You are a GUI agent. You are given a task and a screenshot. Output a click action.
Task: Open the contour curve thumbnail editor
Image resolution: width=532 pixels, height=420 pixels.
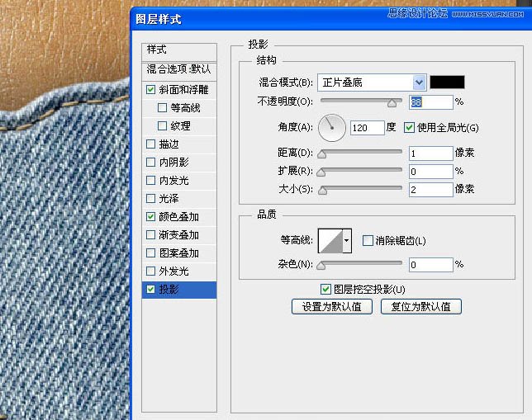[x=330, y=241]
